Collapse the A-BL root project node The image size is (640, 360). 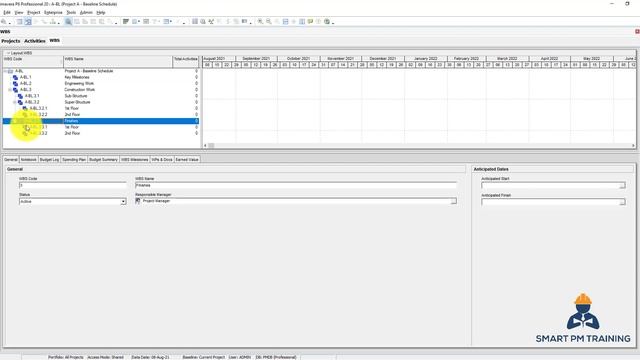(5, 71)
